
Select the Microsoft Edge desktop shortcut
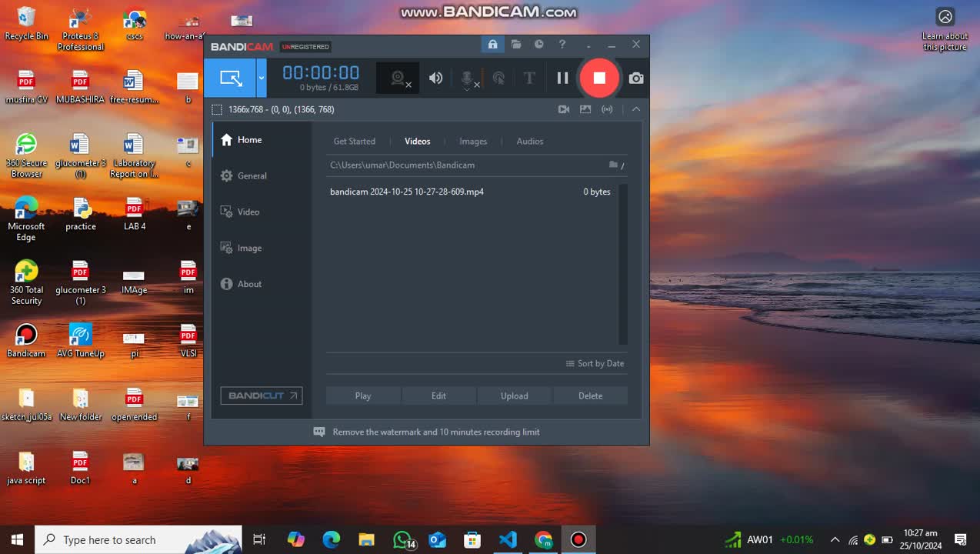click(27, 219)
